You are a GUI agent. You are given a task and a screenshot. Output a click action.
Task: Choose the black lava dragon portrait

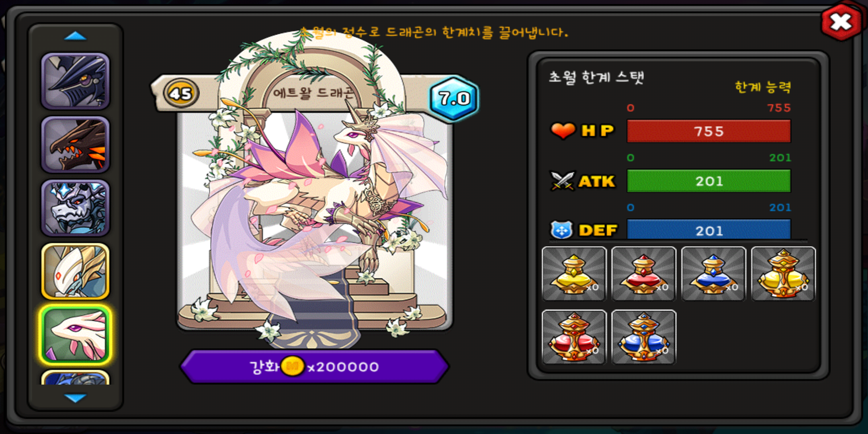click(x=75, y=145)
